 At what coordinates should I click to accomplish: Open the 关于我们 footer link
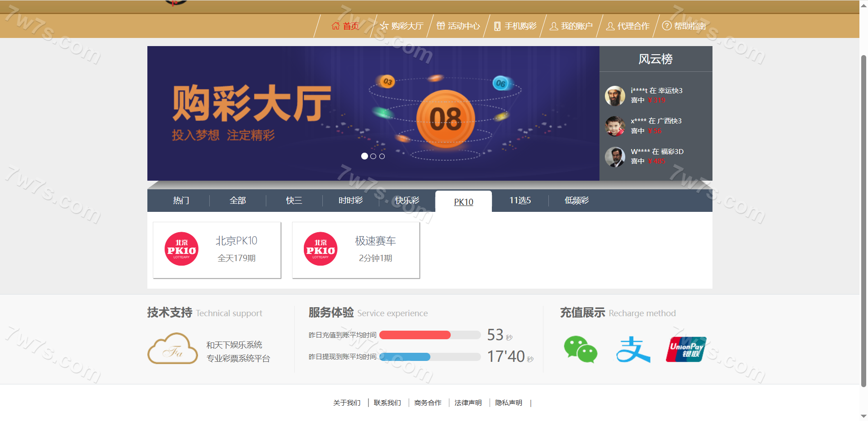[347, 403]
